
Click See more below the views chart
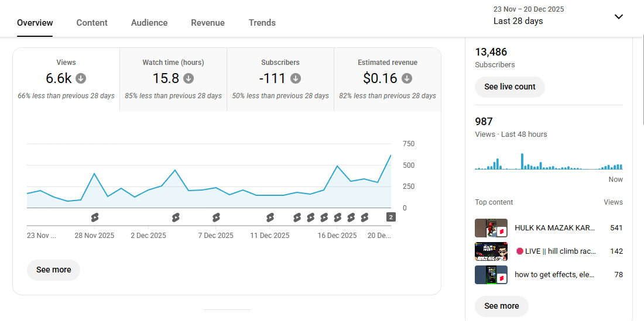(53, 270)
